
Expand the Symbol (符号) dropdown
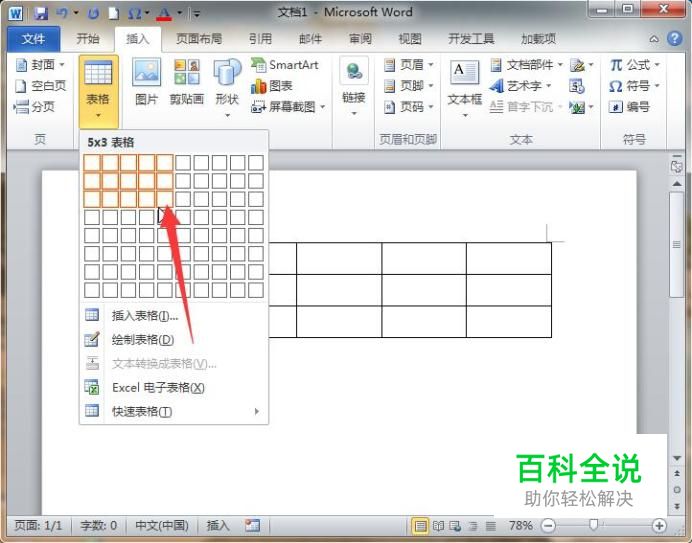pyautogui.click(x=657, y=86)
